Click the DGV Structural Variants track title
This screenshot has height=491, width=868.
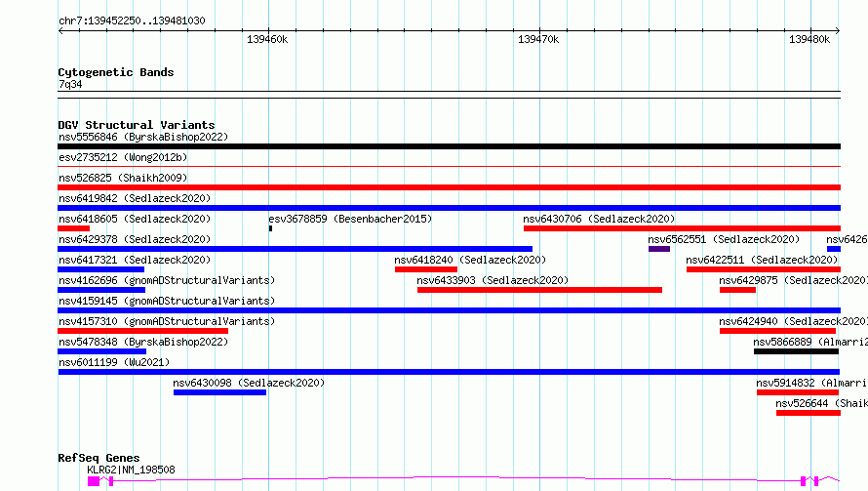[137, 125]
